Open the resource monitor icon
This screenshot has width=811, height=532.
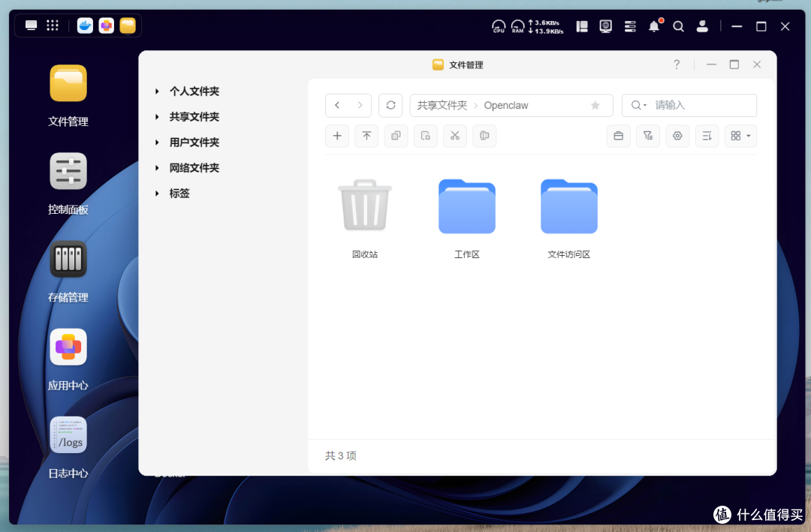(x=606, y=26)
